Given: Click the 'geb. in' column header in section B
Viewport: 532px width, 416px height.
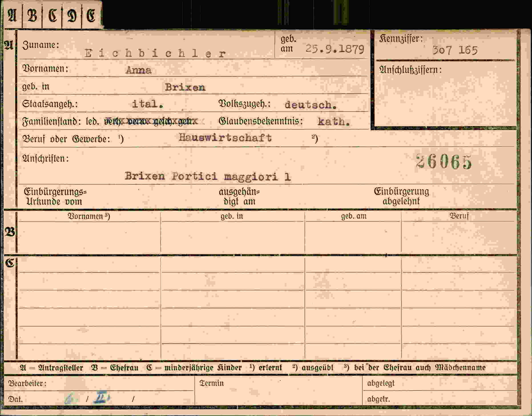Looking at the screenshot, I should click(x=232, y=216).
